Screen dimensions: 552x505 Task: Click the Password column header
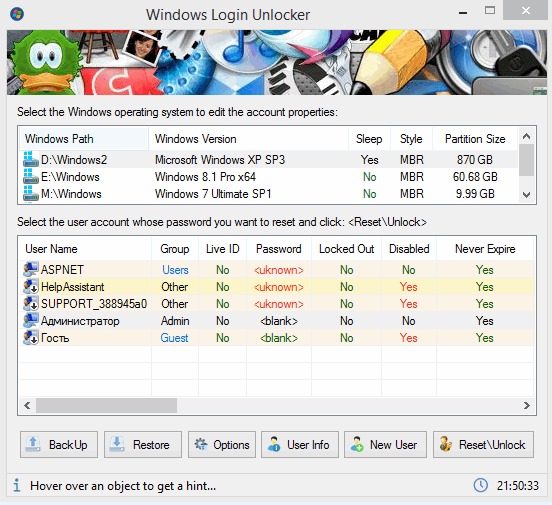point(279,249)
